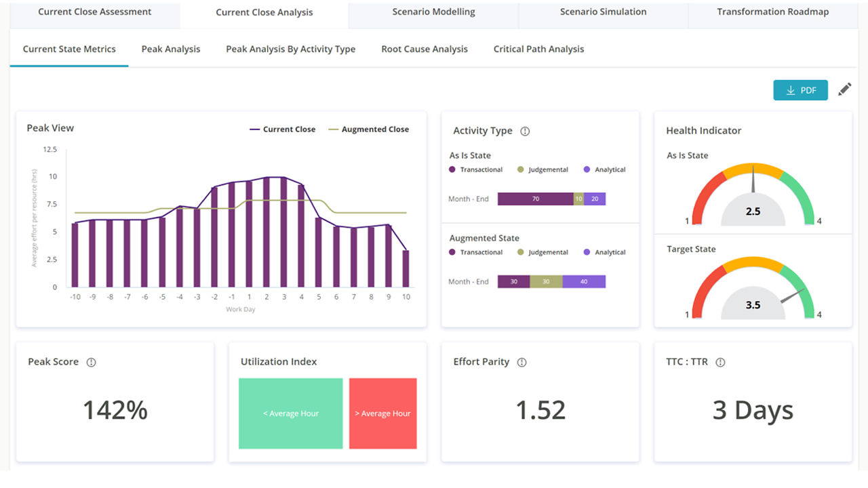Screen dimensions: 868x488
Task: Open the Scenario Simulation tab
Action: click(x=603, y=12)
